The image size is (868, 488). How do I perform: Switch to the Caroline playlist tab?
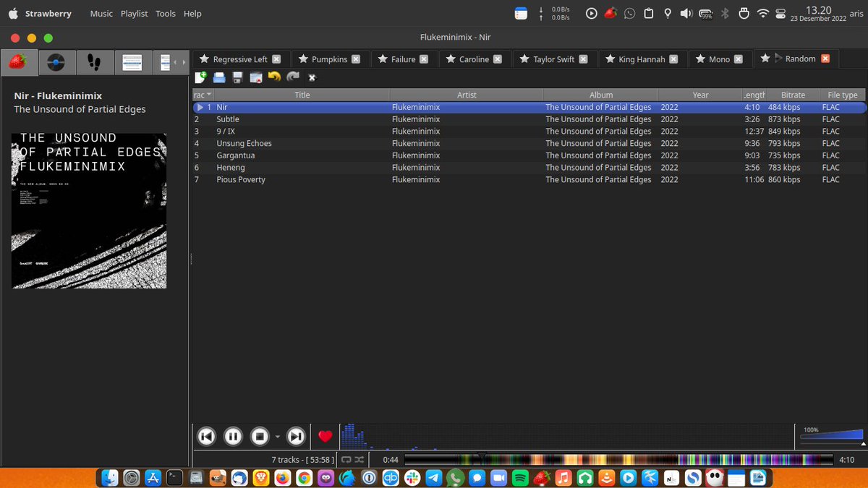pyautogui.click(x=474, y=59)
